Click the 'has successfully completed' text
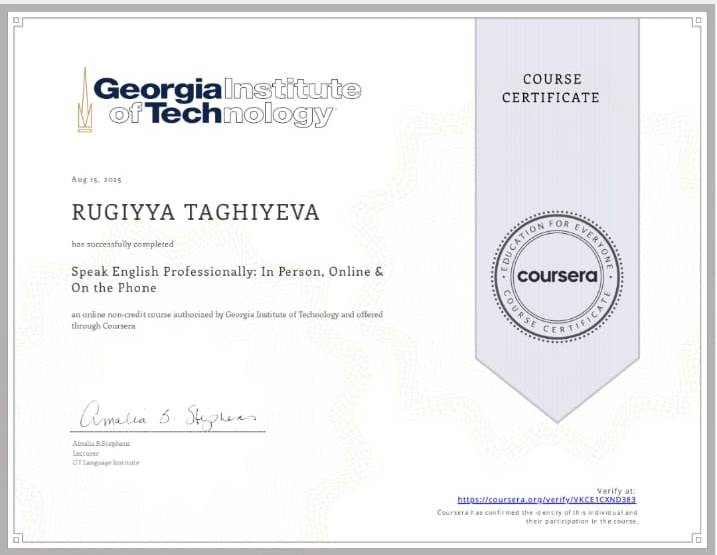Image resolution: width=717 pixels, height=555 pixels. 123,244
